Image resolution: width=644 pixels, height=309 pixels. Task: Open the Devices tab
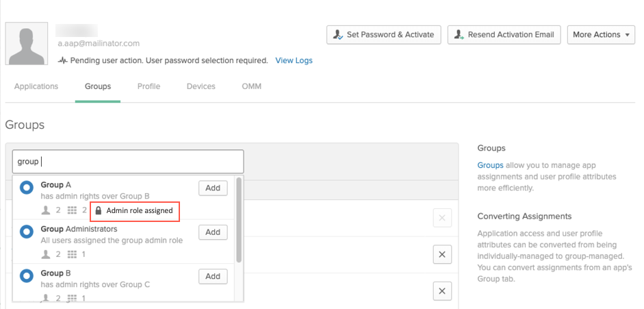tap(201, 87)
